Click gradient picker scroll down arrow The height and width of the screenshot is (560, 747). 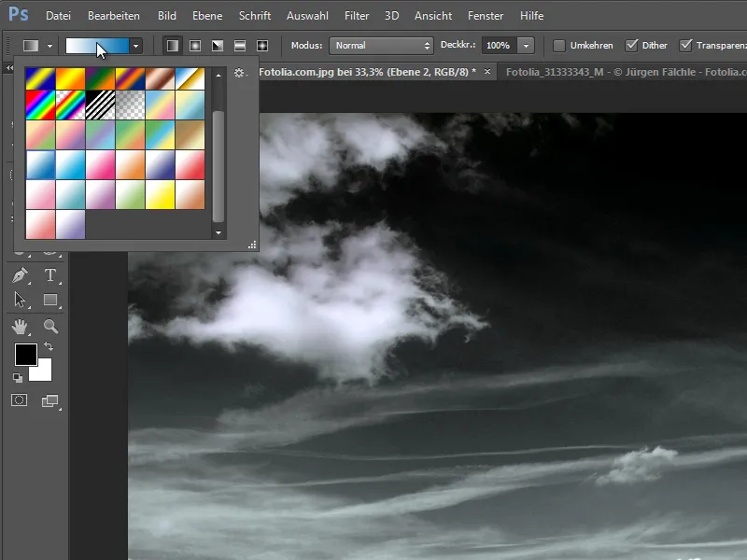pos(218,232)
